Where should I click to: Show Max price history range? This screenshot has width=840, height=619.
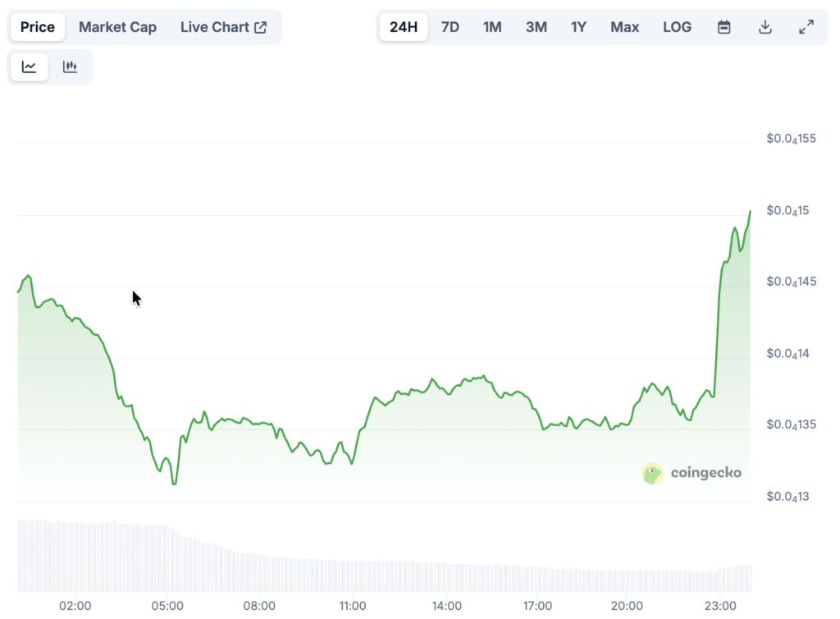click(x=624, y=27)
